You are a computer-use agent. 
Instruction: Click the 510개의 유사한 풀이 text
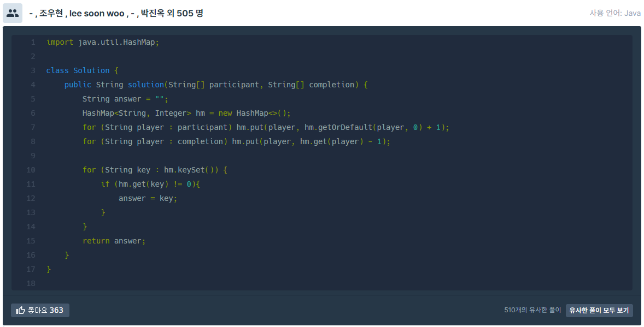pyautogui.click(x=532, y=310)
